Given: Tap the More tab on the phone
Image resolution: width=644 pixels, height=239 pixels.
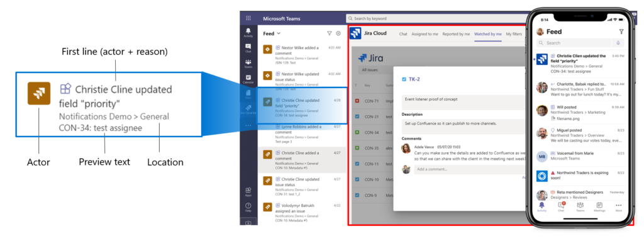Looking at the screenshot, I should point(619,206).
